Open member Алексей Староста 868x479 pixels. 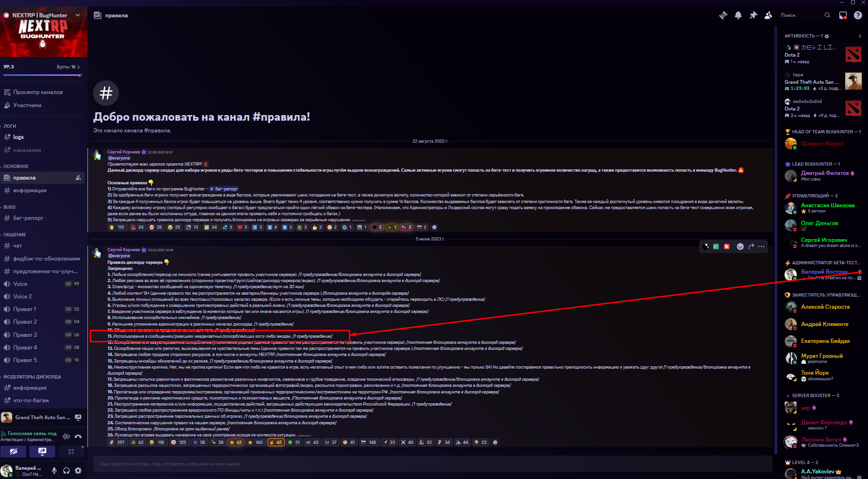(x=823, y=307)
